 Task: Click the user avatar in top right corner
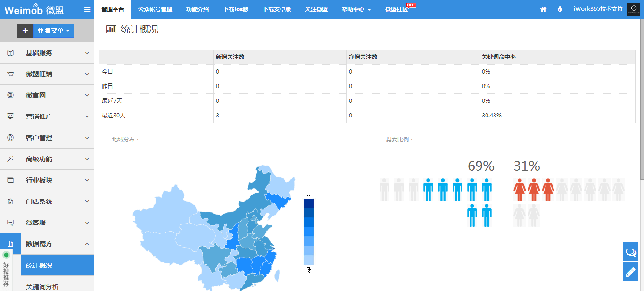pos(634,9)
